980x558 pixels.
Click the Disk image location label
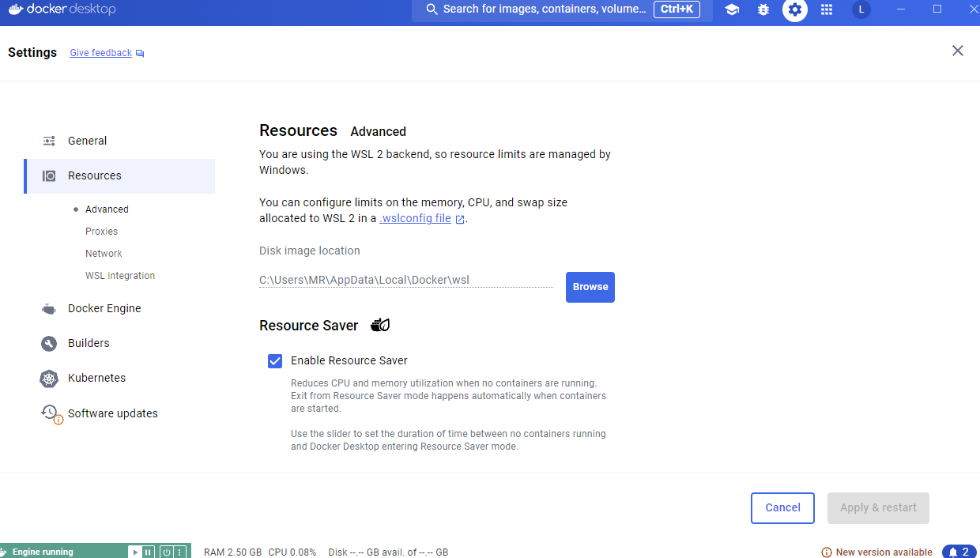click(310, 251)
